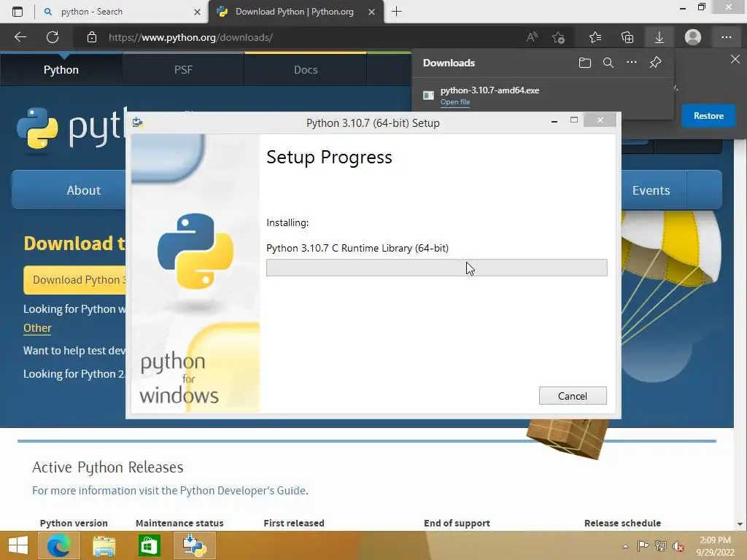Click the Release schedule column header

(622, 523)
